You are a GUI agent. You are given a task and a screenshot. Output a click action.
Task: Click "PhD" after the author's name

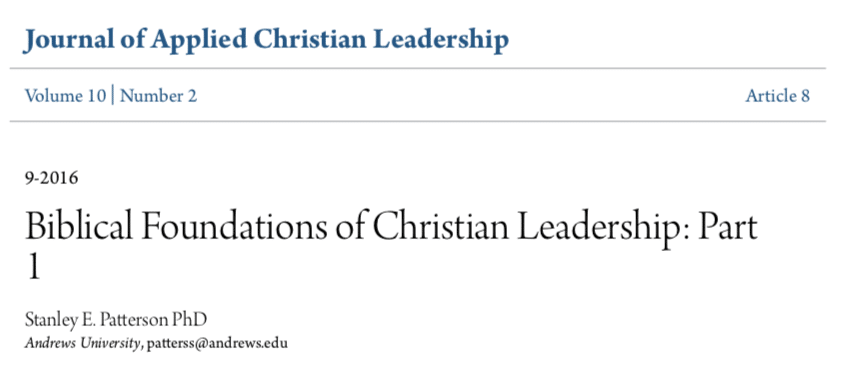point(189,320)
